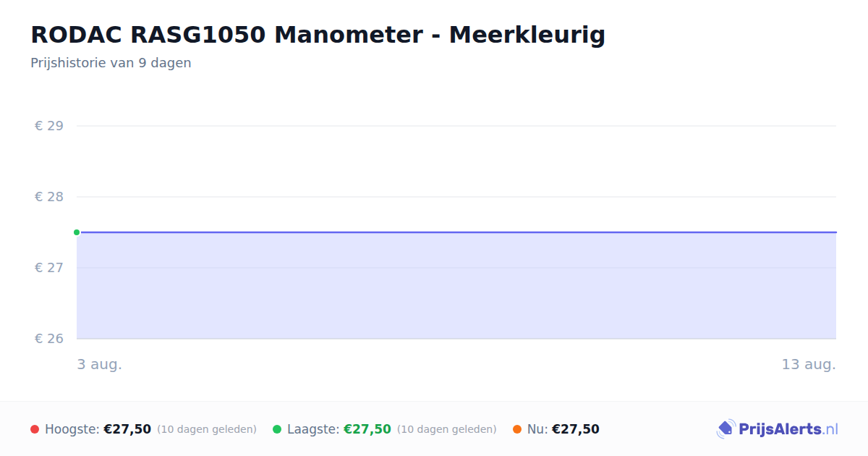
Task: Click the blue price line in chart
Action: [456, 232]
